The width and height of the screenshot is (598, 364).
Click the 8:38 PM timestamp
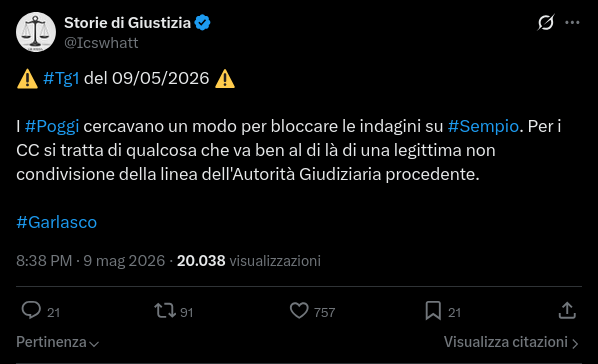click(x=44, y=261)
